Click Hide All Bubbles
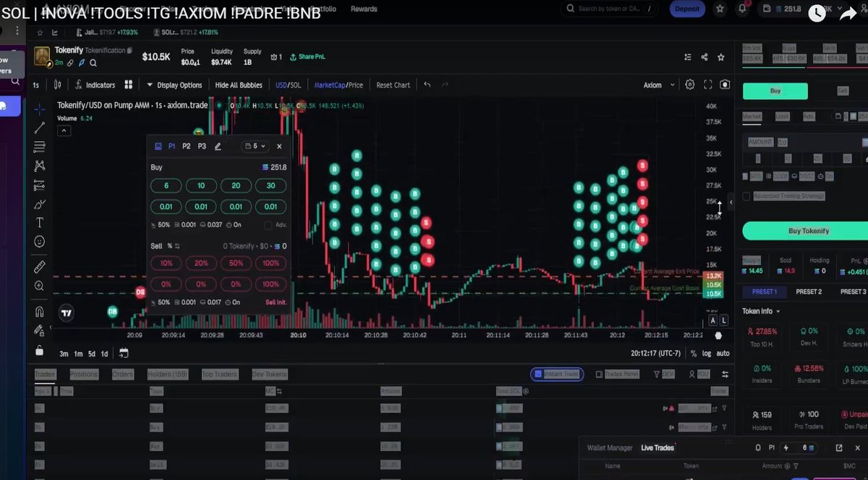The width and height of the screenshot is (868, 480). [x=239, y=85]
